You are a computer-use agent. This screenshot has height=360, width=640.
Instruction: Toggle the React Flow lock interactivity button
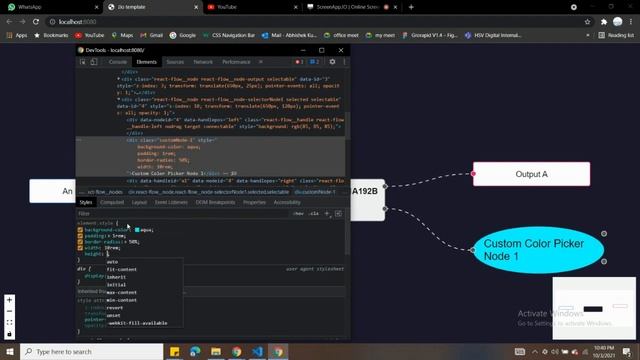pos(9,334)
